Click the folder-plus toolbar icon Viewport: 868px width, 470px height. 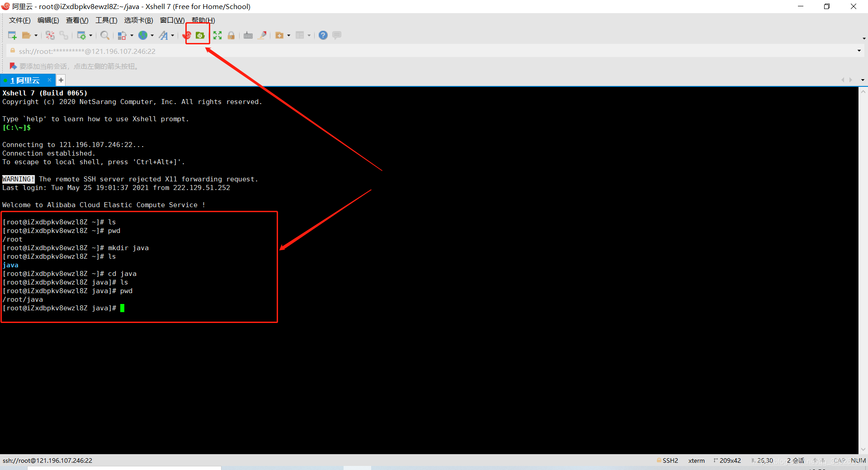[279, 35]
